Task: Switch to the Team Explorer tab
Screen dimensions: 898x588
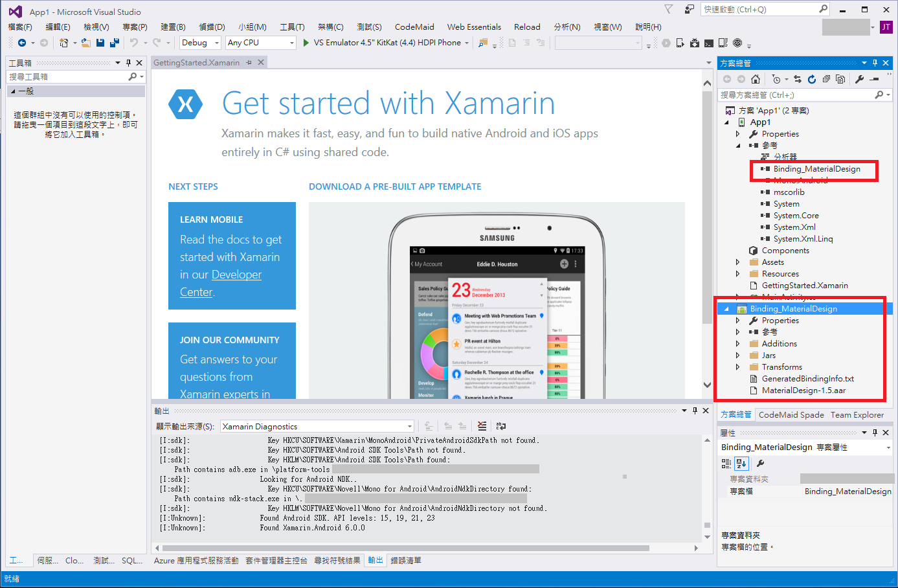Action: 857,415
